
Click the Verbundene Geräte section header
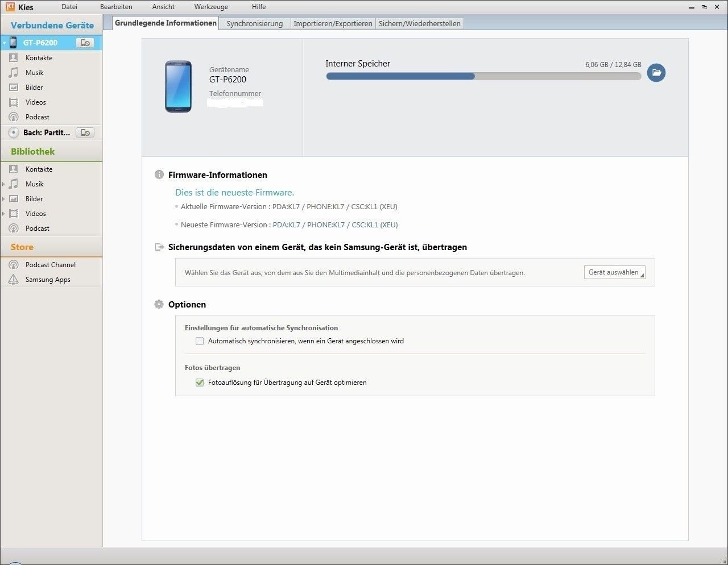[x=52, y=25]
